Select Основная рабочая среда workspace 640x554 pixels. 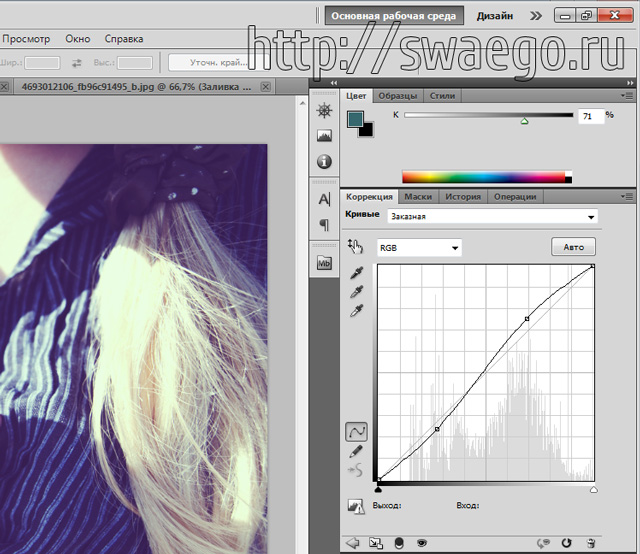click(x=394, y=16)
